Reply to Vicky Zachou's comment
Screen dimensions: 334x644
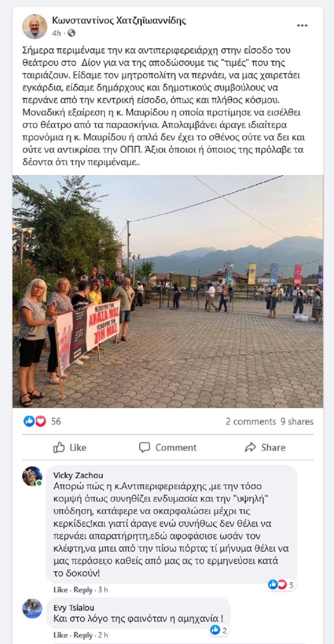click(83, 590)
